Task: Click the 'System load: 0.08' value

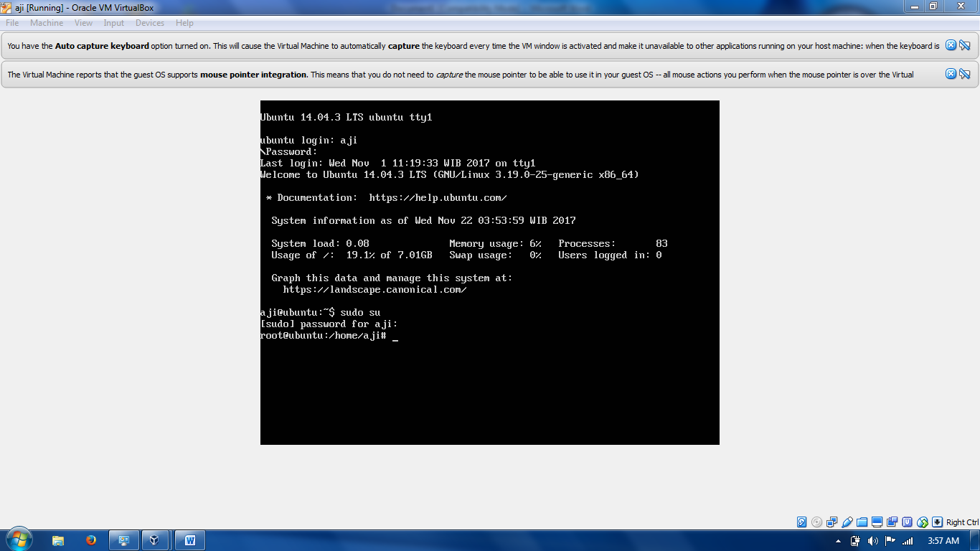Action: pyautogui.click(x=320, y=243)
